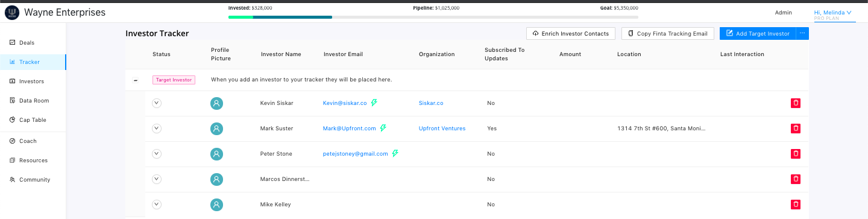Click lightning icon next to Mark@Upfront.com
This screenshot has width=868, height=219.
tap(383, 128)
